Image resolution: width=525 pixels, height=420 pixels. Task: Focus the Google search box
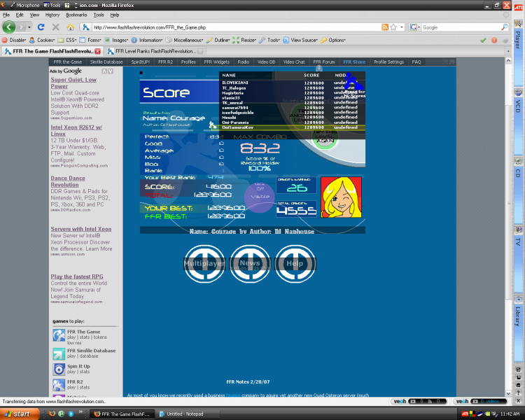(x=461, y=27)
